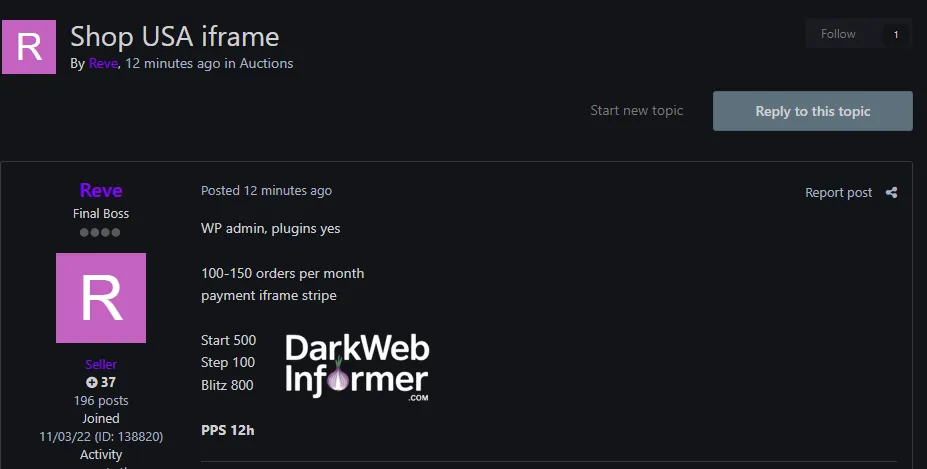
Task: Click the Seller group label
Action: point(100,365)
